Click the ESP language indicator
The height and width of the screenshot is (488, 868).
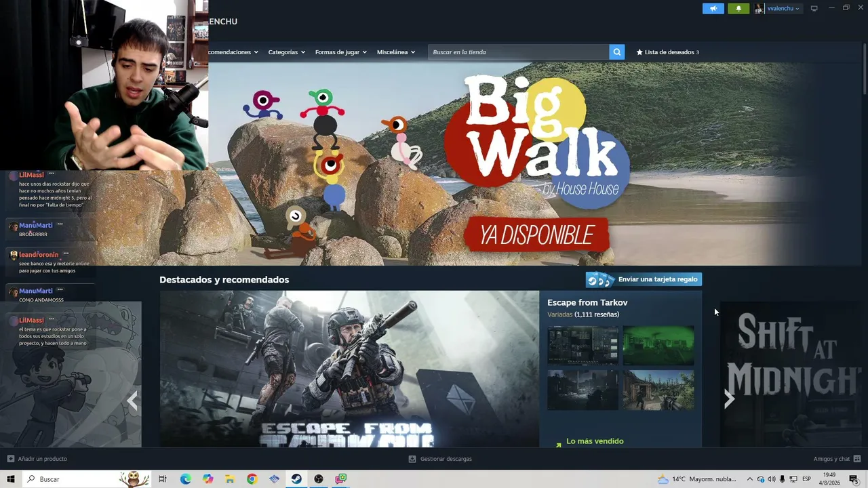coord(806,479)
